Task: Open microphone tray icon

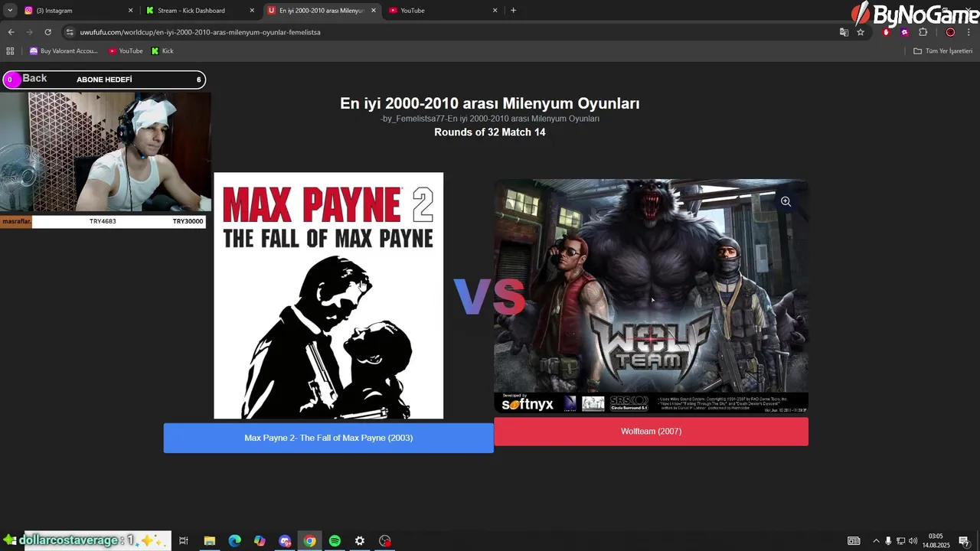Action: pos(888,541)
